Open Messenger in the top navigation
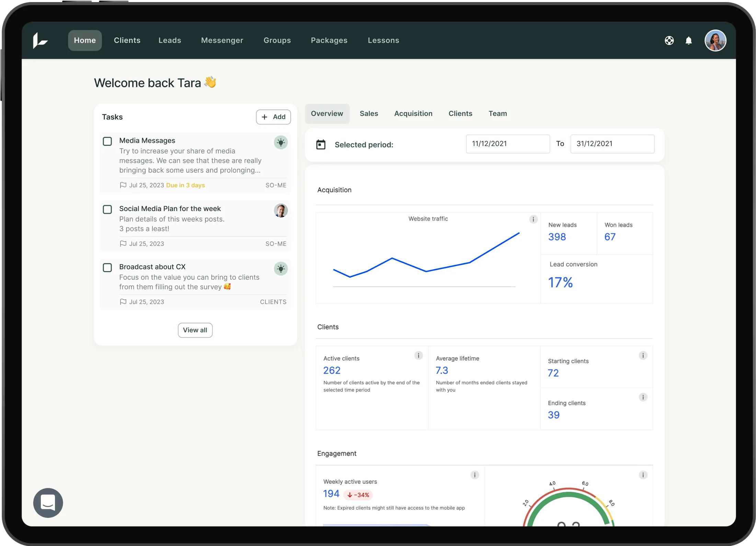 [222, 40]
